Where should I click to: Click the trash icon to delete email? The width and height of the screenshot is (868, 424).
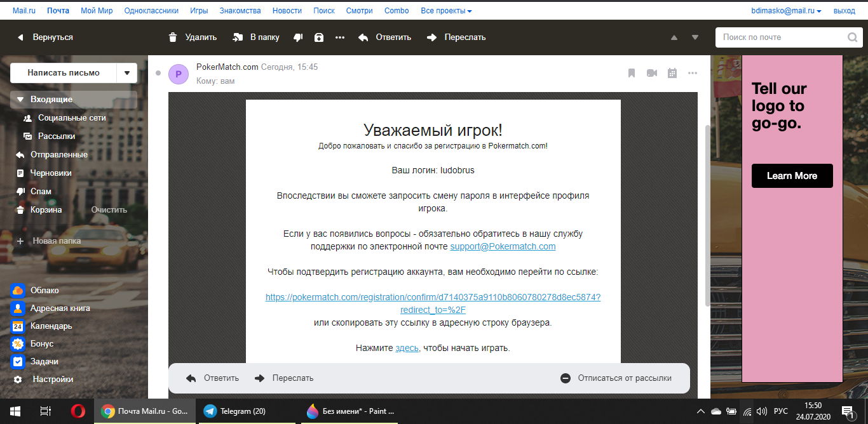click(x=173, y=37)
